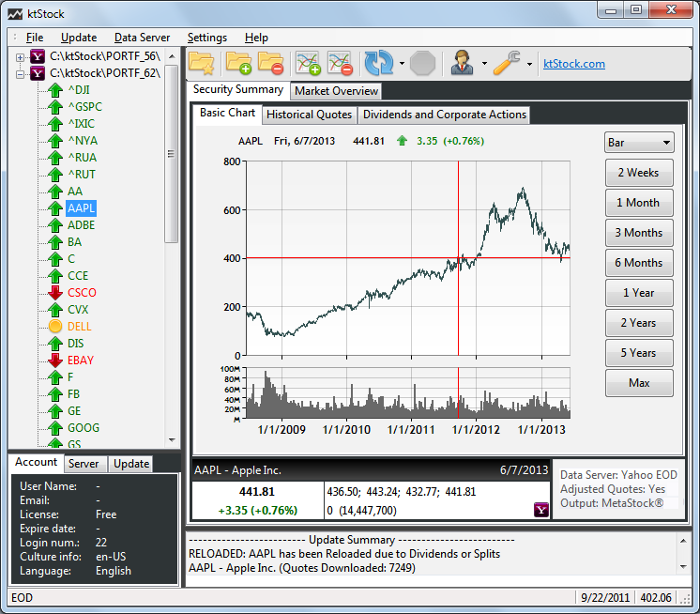The width and height of the screenshot is (700, 614).
Task: Click the portfolio tree scrollbar thumb
Action: [x=172, y=154]
